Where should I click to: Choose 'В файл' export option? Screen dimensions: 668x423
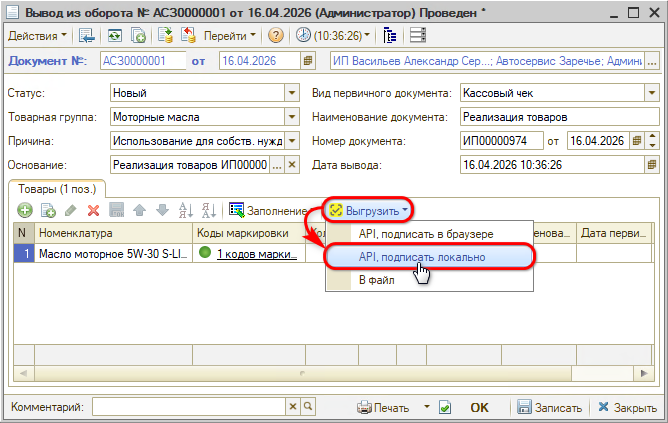(376, 280)
